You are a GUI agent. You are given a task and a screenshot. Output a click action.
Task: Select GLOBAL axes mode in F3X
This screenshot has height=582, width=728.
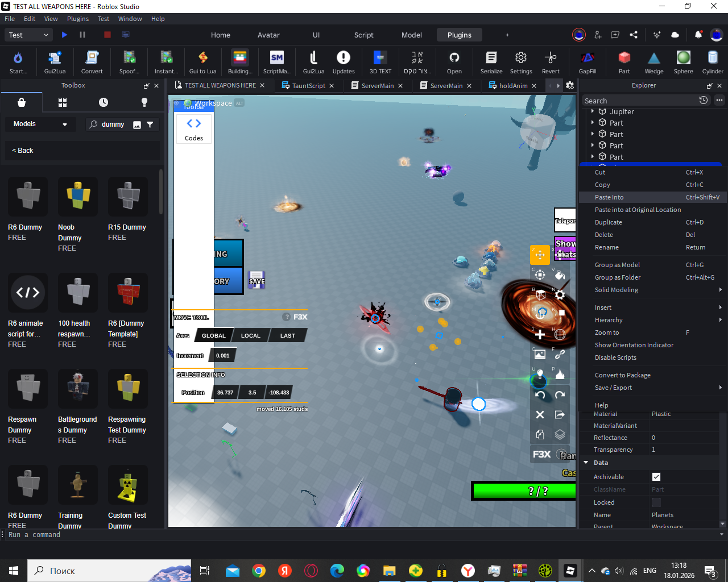213,335
